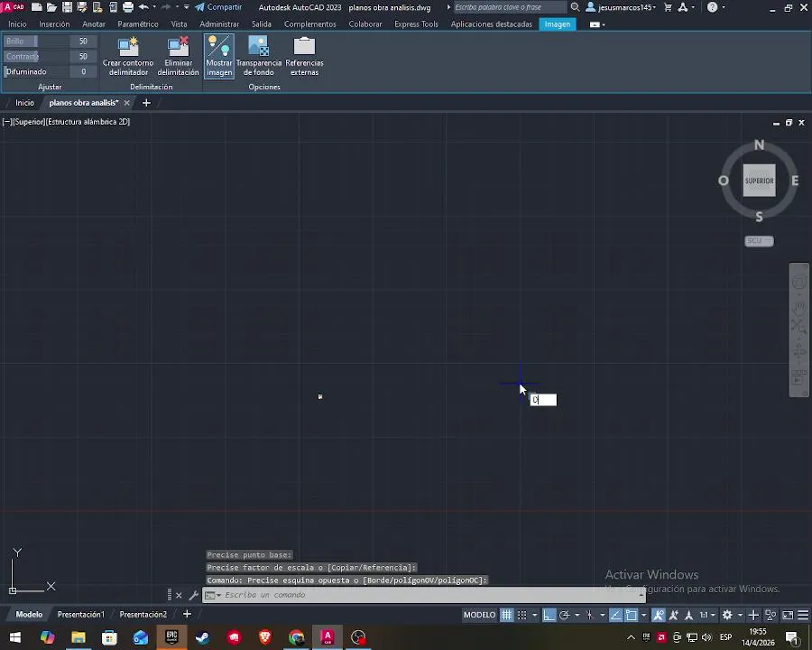Open the Autodesk App Store cart icon
This screenshot has width=812, height=650.
click(668, 7)
